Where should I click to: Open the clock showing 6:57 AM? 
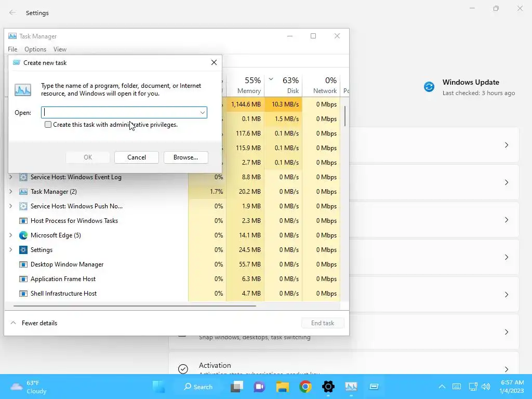click(x=512, y=387)
